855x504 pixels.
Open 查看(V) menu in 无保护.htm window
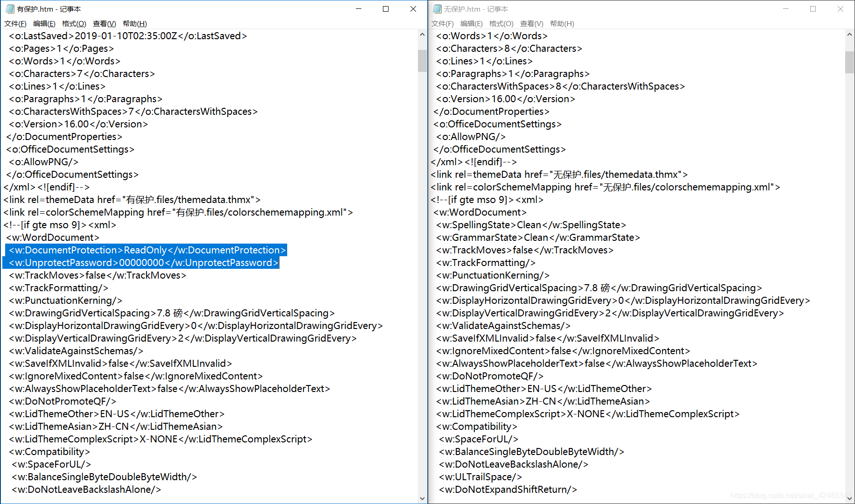point(532,23)
